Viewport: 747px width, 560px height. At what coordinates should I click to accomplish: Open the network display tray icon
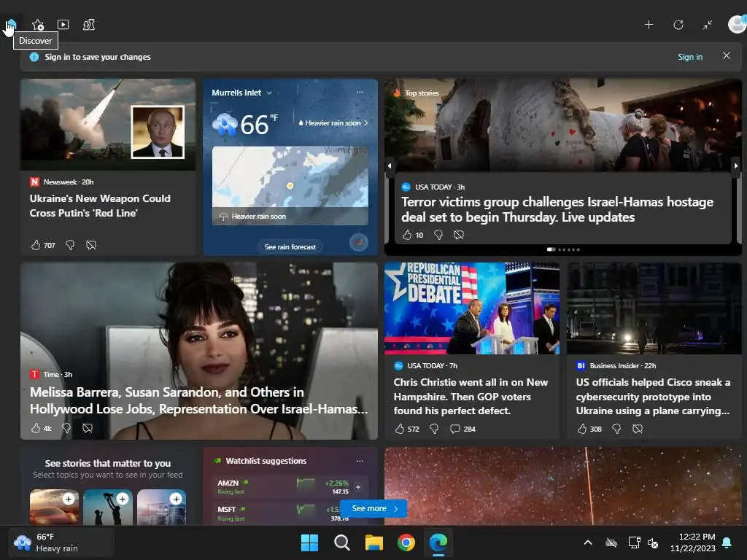(634, 542)
